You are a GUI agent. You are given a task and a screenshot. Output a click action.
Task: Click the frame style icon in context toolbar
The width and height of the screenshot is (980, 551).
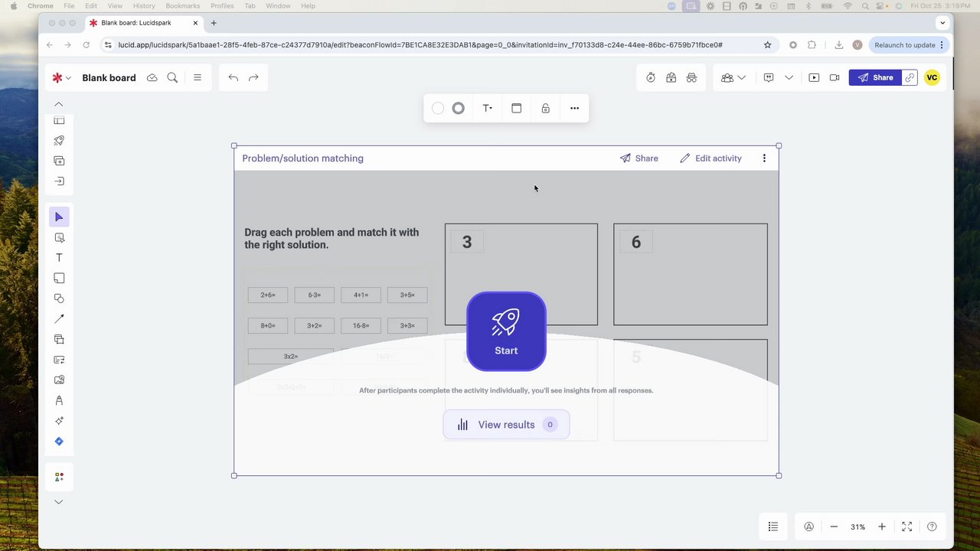click(x=516, y=109)
